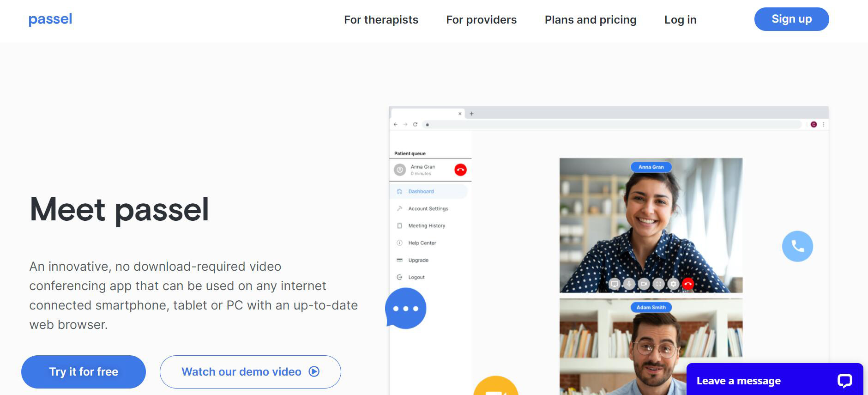Select Dashboard in the illustration sidebar

coord(428,191)
